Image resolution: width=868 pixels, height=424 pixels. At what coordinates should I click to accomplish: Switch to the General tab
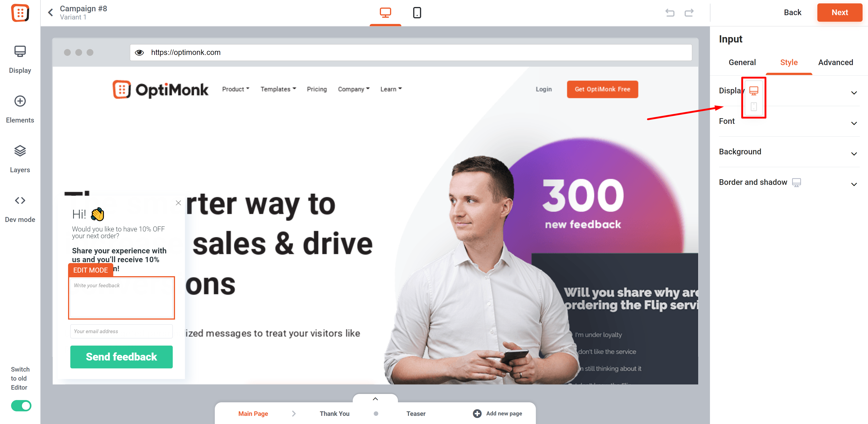click(742, 63)
